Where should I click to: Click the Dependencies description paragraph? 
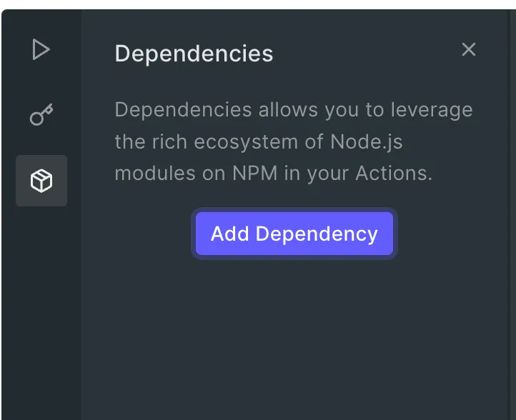[293, 141]
